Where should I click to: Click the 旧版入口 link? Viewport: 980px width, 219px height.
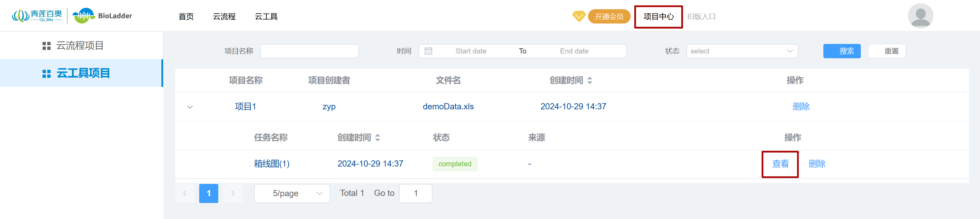coord(701,16)
